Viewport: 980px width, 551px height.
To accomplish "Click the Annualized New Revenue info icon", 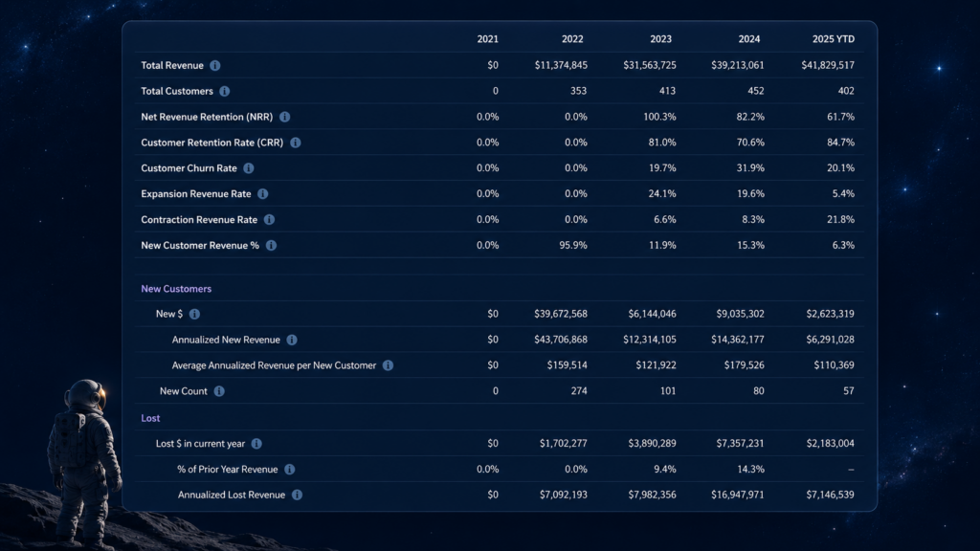I will pos(292,340).
